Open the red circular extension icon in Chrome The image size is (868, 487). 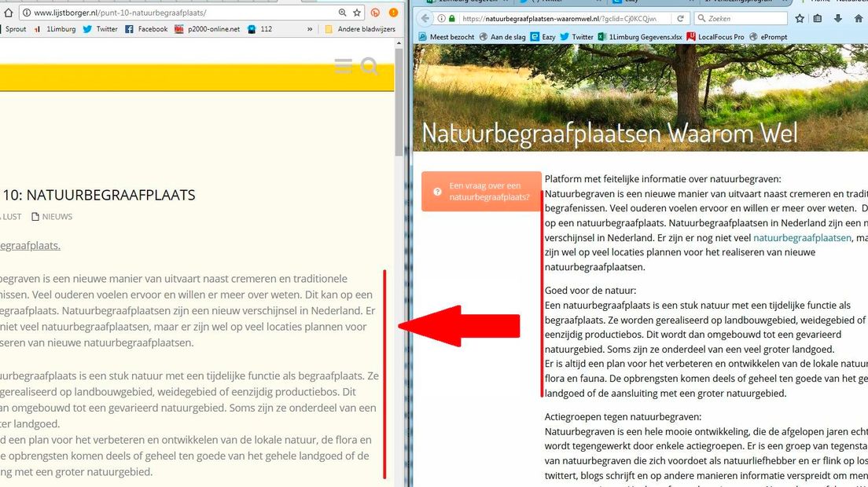375,12
